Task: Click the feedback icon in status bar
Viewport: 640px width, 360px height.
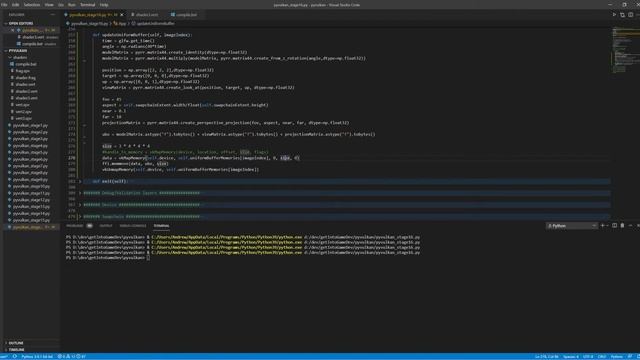Action: [630, 356]
